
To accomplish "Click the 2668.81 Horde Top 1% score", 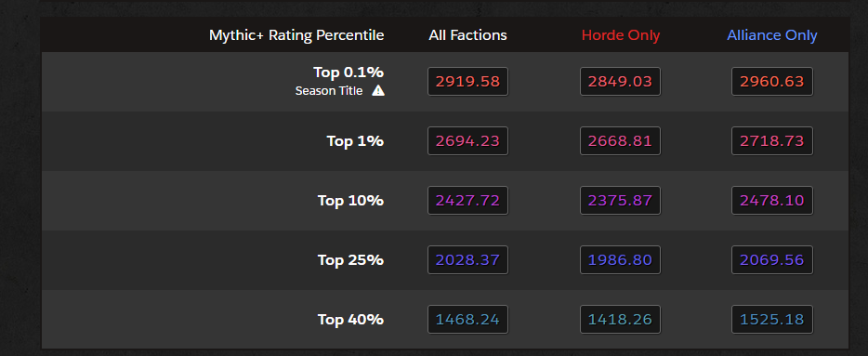I will [621, 141].
